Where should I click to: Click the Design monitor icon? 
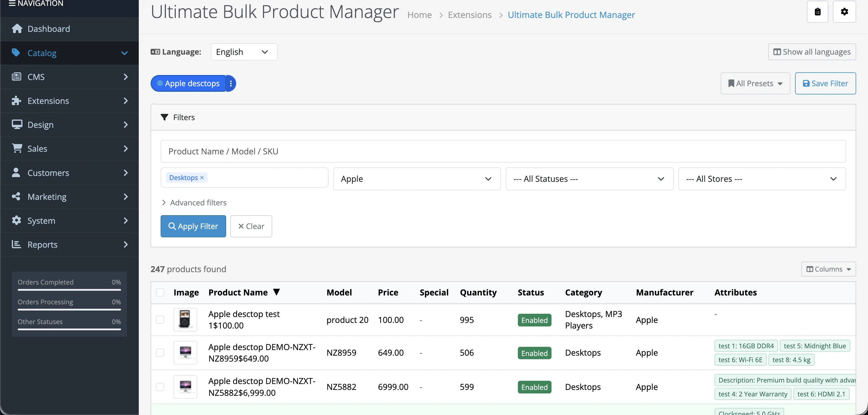(x=17, y=124)
